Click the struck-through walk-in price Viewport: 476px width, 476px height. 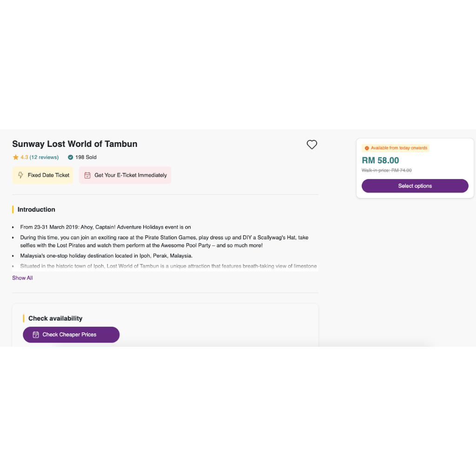[386, 170]
